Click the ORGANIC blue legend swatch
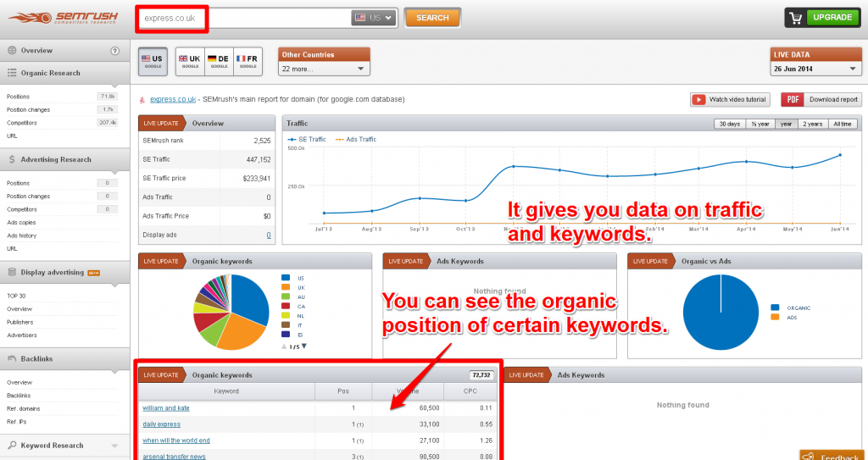 775,308
